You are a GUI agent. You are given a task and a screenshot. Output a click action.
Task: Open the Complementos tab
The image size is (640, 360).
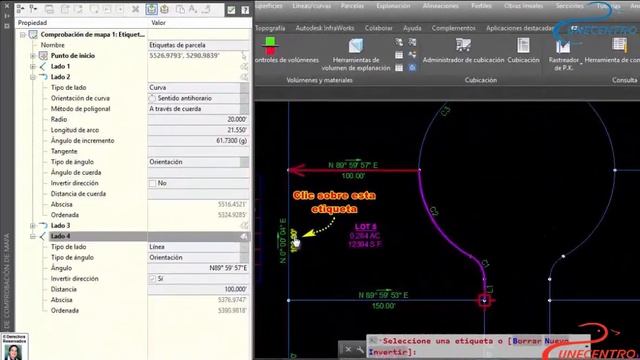(x=453, y=28)
